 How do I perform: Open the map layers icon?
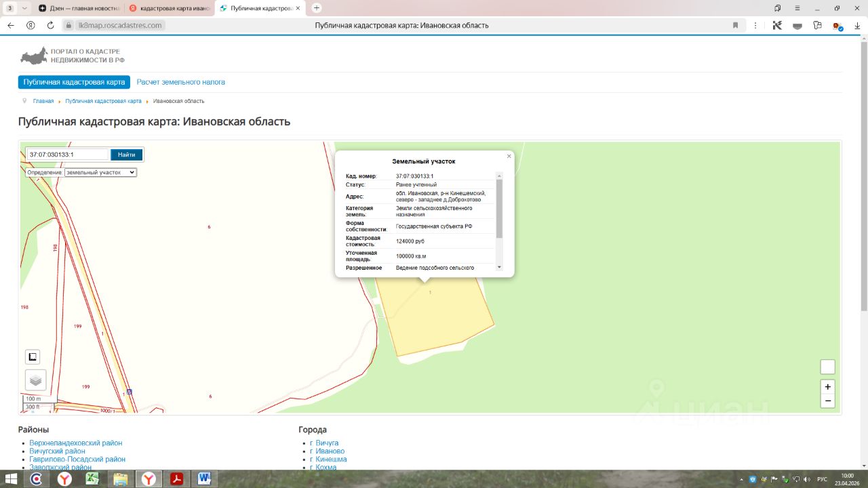[35, 380]
